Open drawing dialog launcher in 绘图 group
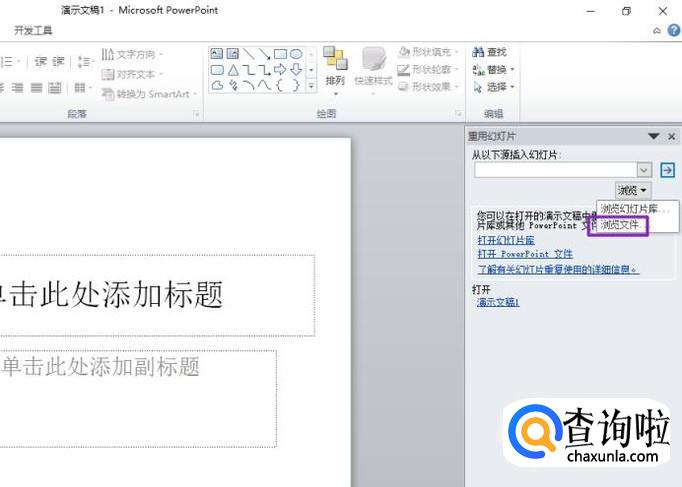Image resolution: width=682 pixels, height=487 pixels. click(458, 114)
